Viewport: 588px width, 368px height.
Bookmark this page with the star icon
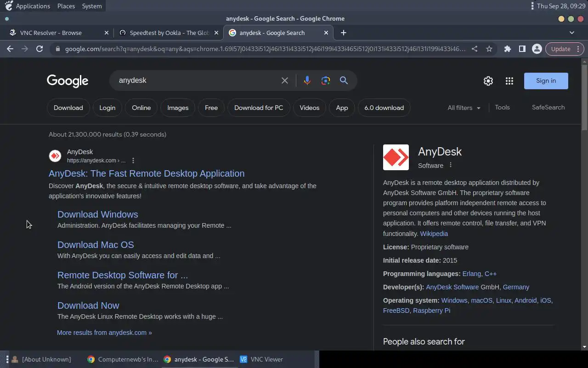point(489,49)
